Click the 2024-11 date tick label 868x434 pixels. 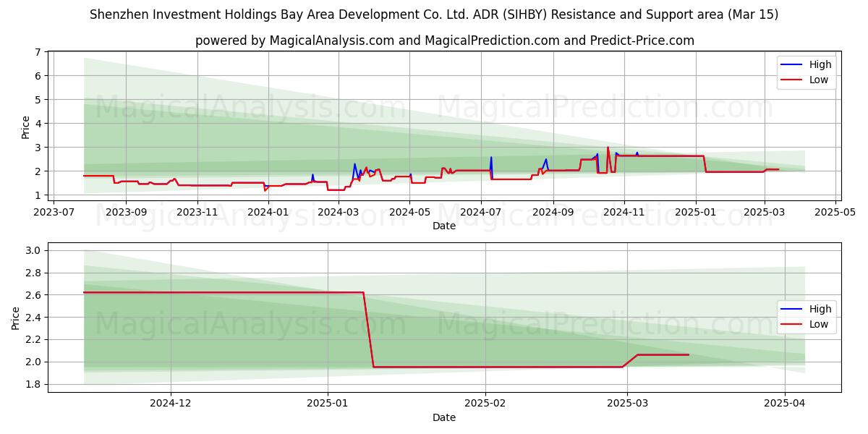coord(624,212)
